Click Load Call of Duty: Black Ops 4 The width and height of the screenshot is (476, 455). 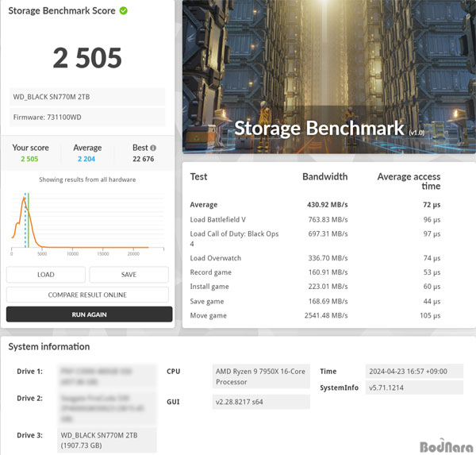(x=234, y=238)
